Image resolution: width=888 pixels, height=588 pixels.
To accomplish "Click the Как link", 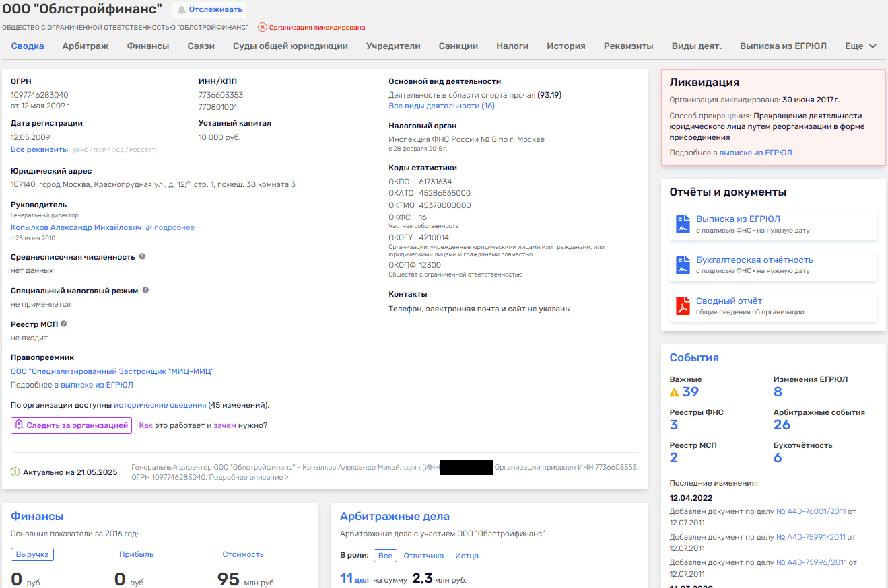I will pos(146,425).
